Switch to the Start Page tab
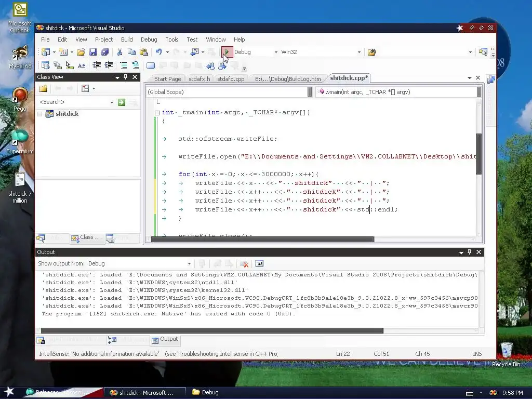This screenshot has height=399, width=532. (x=168, y=79)
